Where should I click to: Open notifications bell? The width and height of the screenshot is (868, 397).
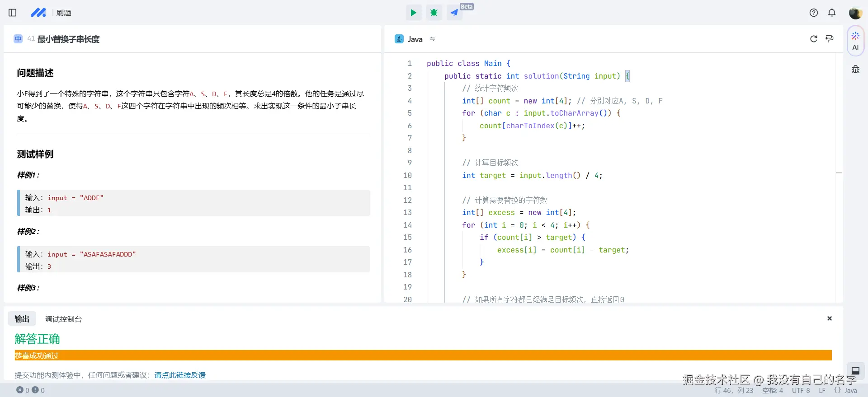tap(832, 13)
